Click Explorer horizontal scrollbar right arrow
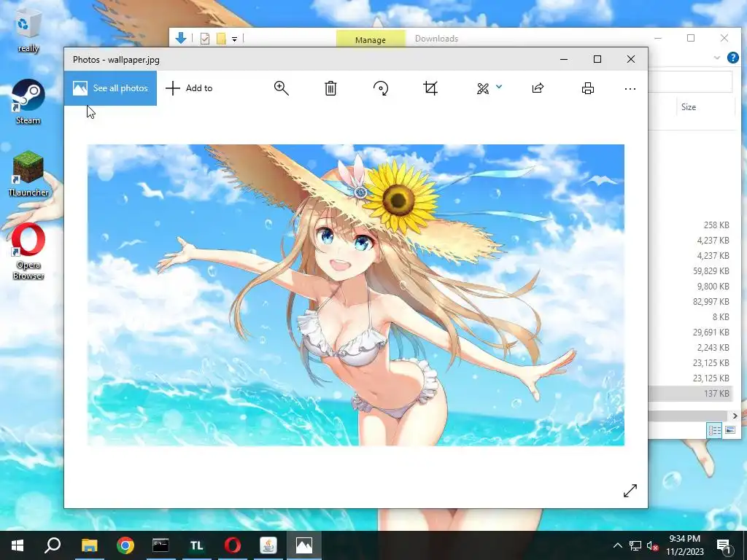747x560 pixels. [735, 416]
